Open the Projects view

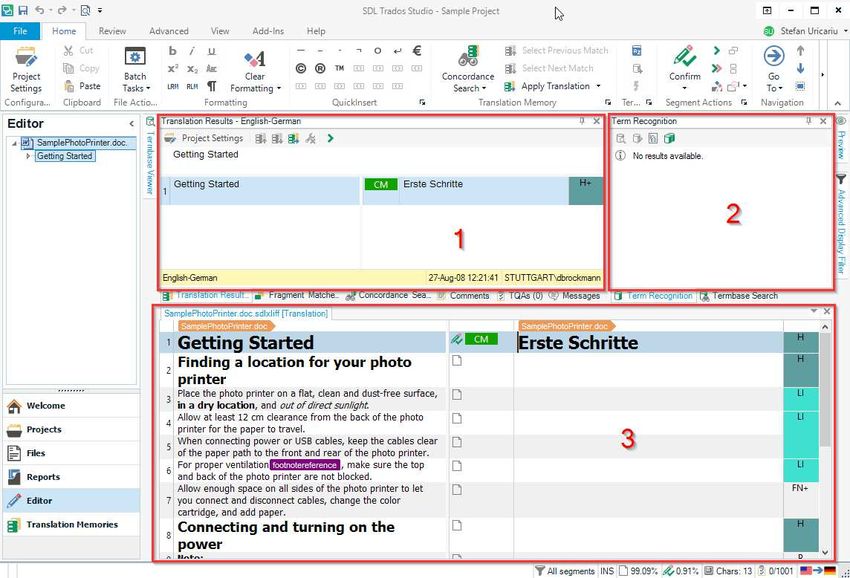[71, 429]
